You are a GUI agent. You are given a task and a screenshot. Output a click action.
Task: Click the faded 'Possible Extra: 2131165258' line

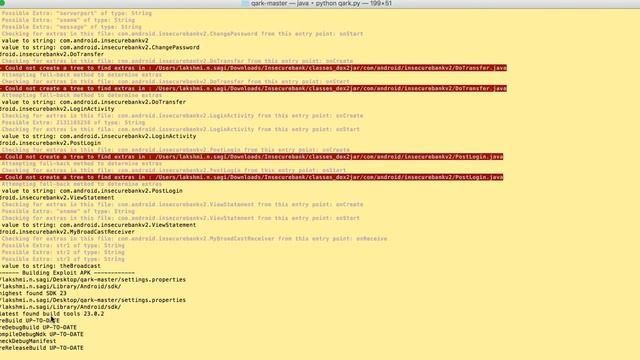73,122
